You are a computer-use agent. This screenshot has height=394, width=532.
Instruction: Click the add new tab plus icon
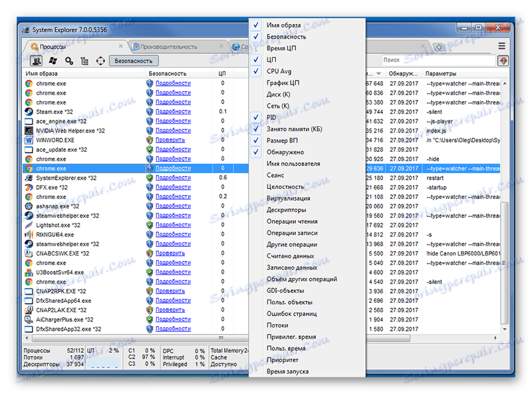[439, 47]
